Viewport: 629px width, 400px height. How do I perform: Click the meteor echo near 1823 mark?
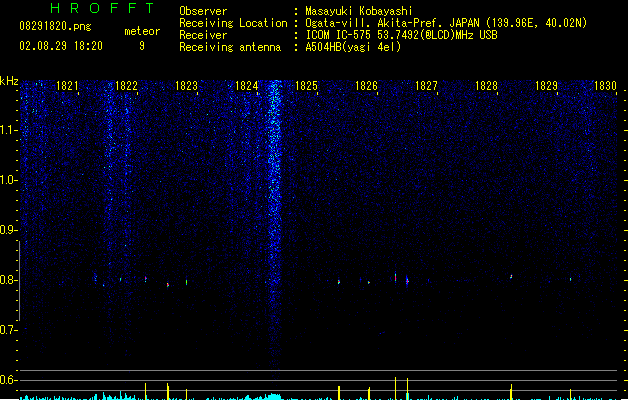(x=187, y=282)
